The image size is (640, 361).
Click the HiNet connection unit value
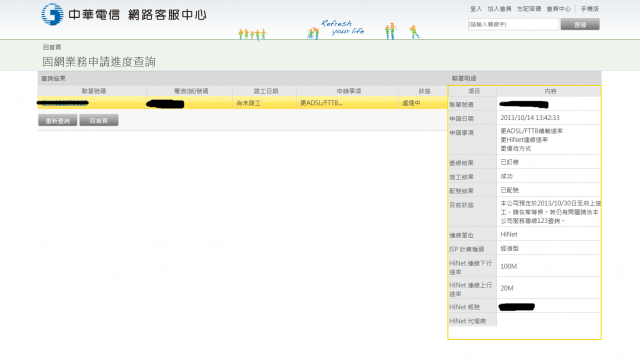tap(509, 234)
